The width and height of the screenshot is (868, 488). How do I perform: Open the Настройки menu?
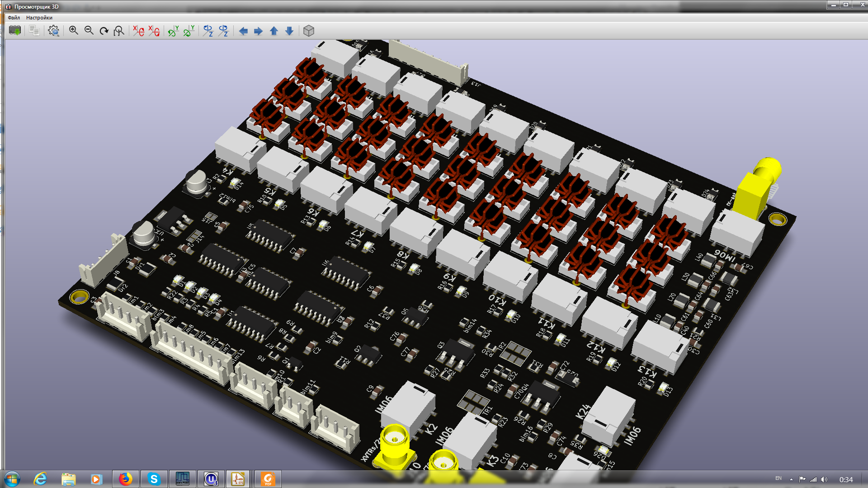tap(39, 18)
